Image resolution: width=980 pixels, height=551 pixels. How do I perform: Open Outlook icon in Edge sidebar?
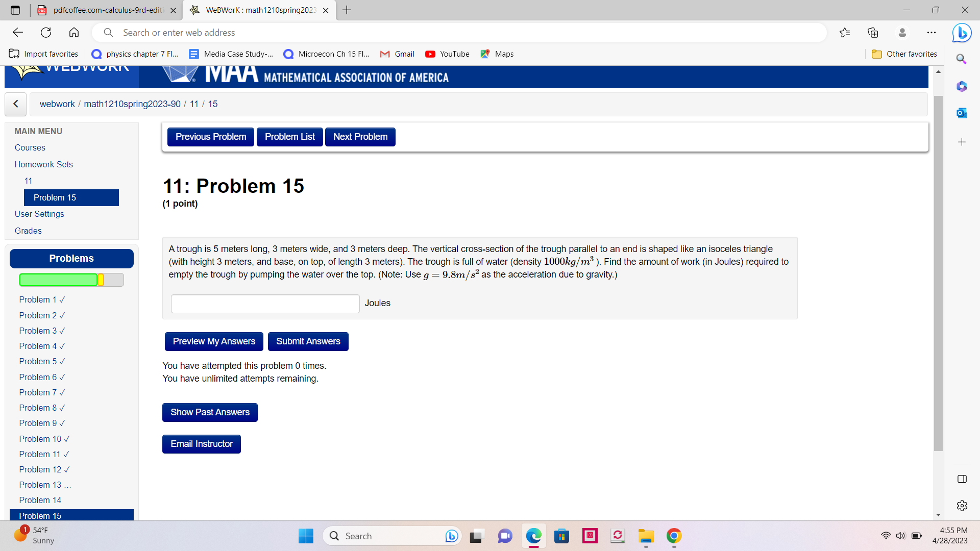coord(962,113)
